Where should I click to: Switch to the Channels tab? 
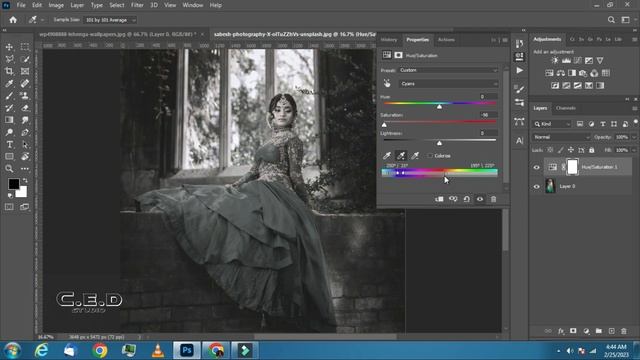566,108
